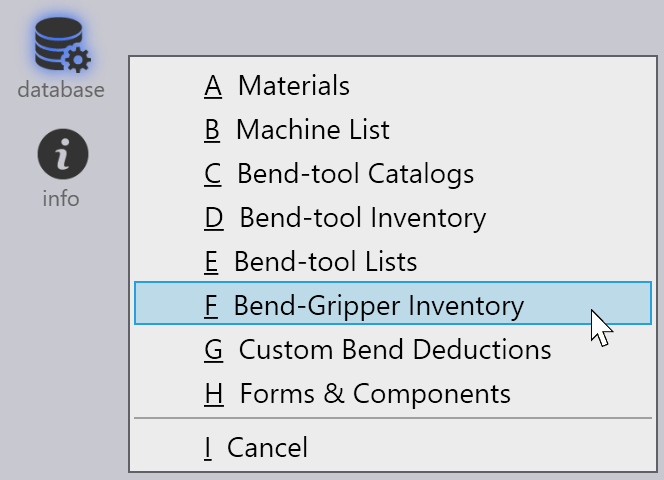Click underlined D mnemonic for Bend-tool Inventory
This screenshot has height=480, width=664.
coord(213,218)
